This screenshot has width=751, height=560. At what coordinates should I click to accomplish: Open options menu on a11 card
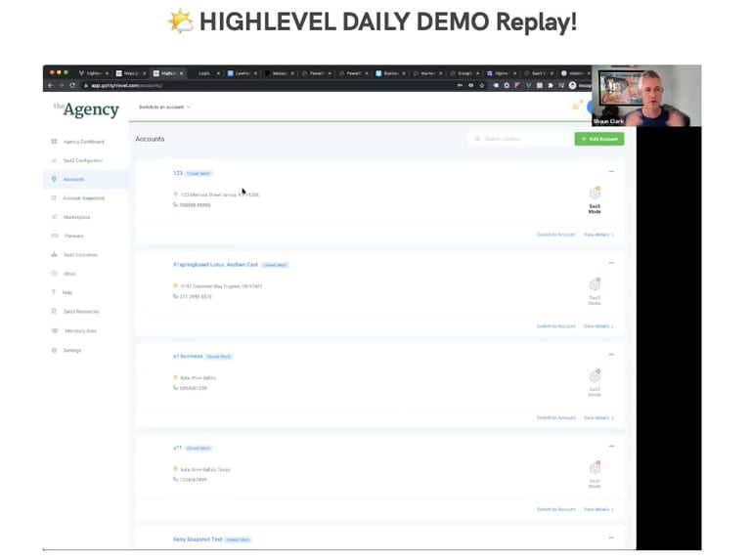click(x=611, y=446)
